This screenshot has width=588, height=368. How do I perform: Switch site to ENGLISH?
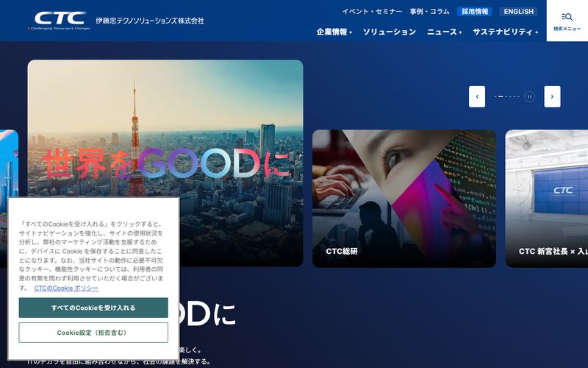(x=519, y=12)
